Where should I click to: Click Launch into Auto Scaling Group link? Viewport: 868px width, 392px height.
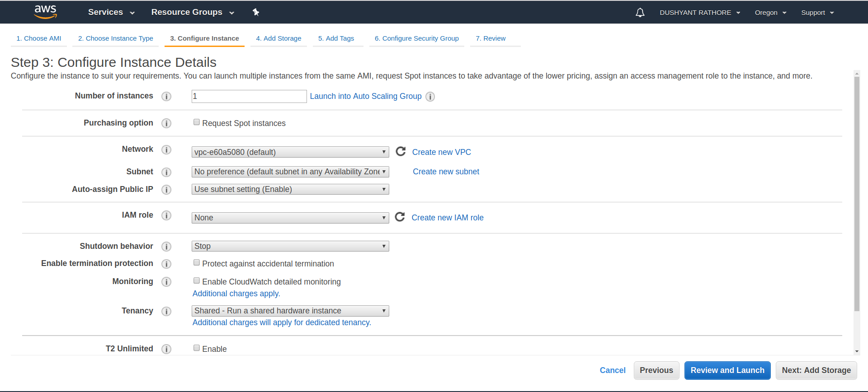pyautogui.click(x=366, y=96)
